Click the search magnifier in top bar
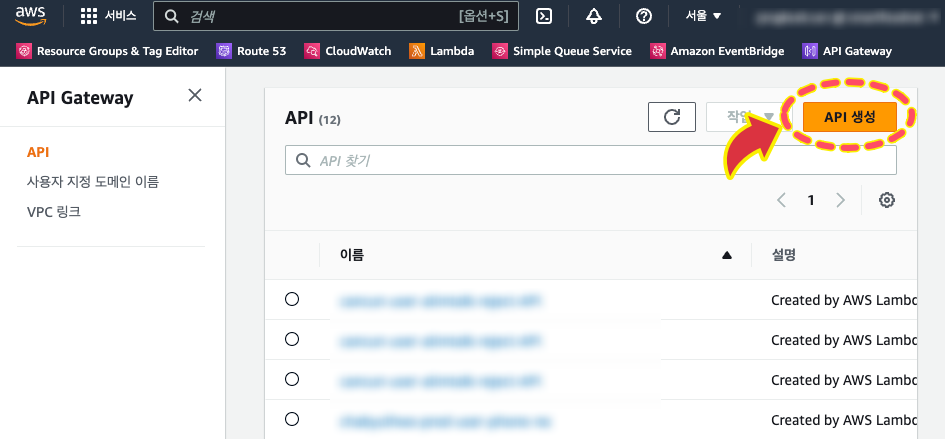Viewport: 945px width, 439px height. click(x=172, y=17)
